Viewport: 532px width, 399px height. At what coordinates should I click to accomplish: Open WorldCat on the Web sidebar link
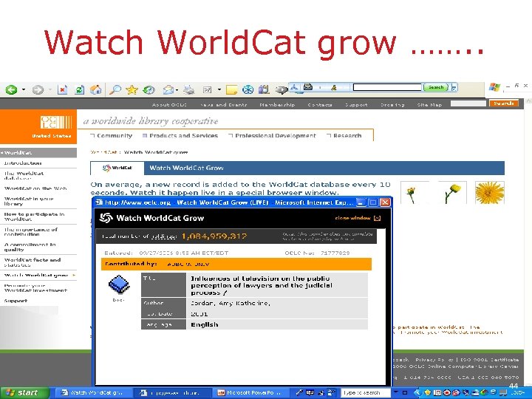tap(35, 188)
